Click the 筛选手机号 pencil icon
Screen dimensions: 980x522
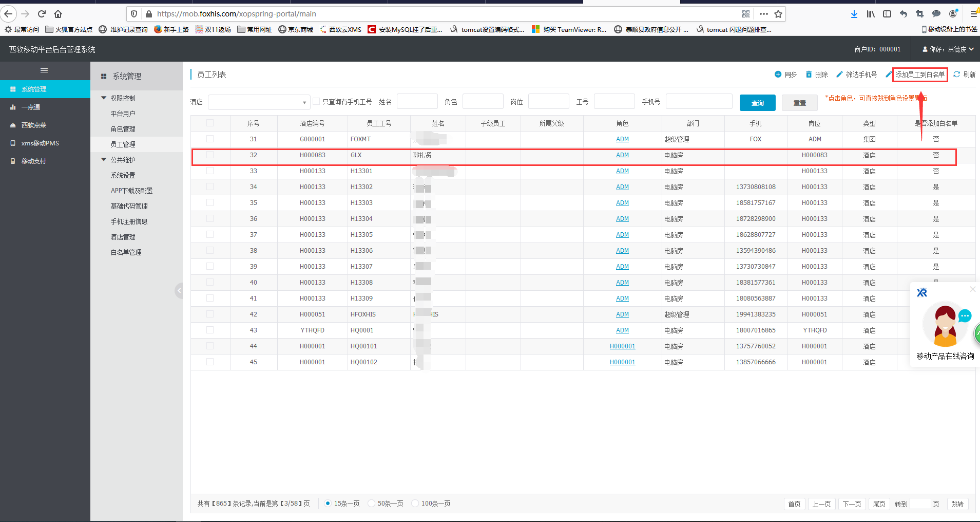pyautogui.click(x=839, y=74)
